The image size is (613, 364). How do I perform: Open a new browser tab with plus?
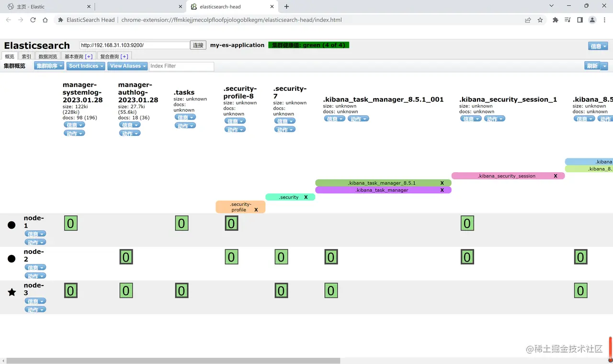tap(286, 7)
